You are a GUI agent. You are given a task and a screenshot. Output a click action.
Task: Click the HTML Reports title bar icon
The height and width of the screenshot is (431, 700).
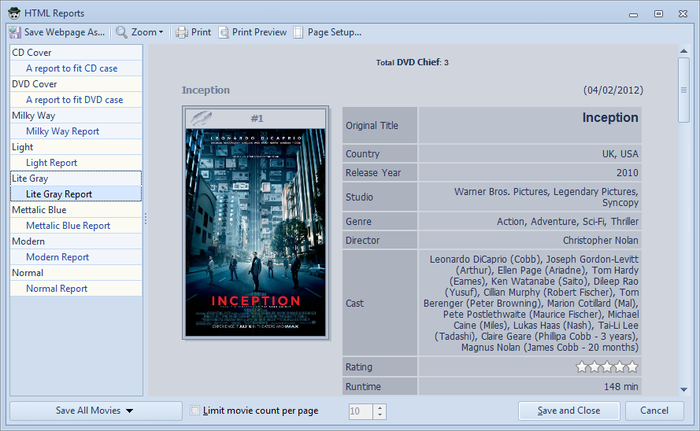coord(12,12)
